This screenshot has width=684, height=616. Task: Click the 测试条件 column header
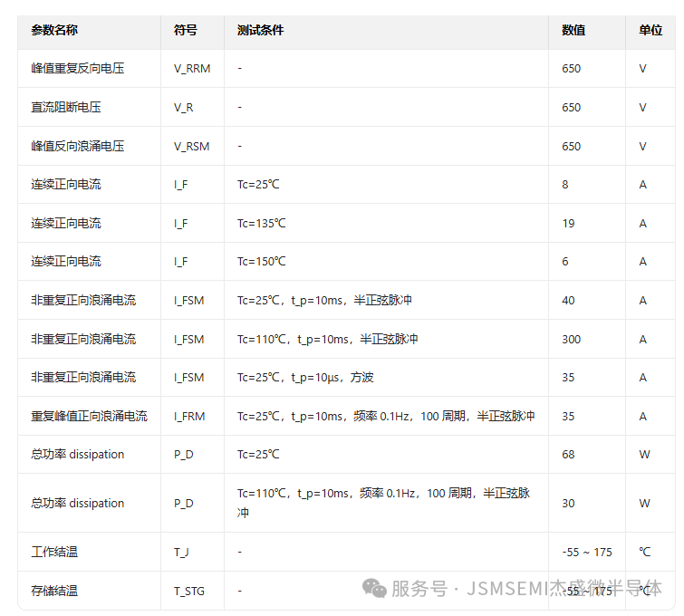click(260, 30)
